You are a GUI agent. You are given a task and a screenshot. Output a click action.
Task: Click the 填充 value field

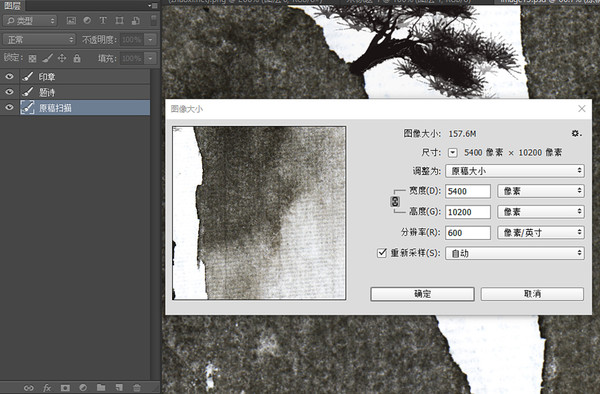[x=132, y=59]
